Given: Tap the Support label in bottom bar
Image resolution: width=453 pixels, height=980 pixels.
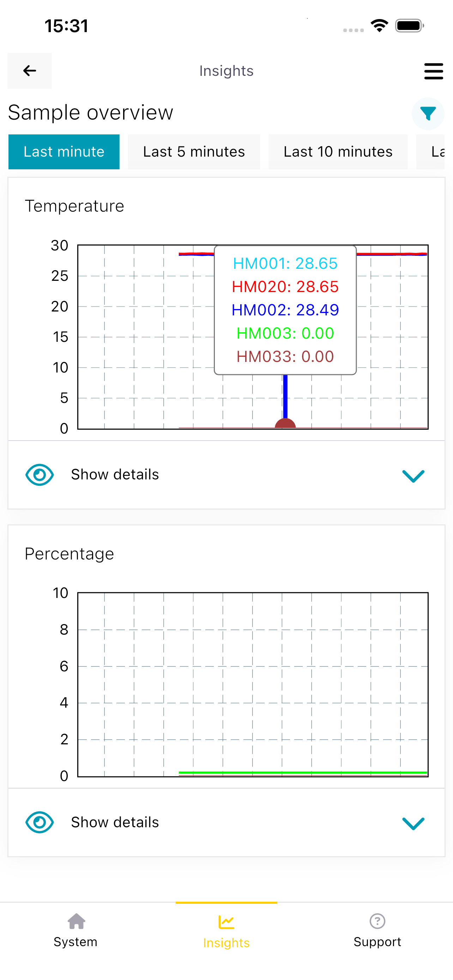Looking at the screenshot, I should tap(377, 942).
